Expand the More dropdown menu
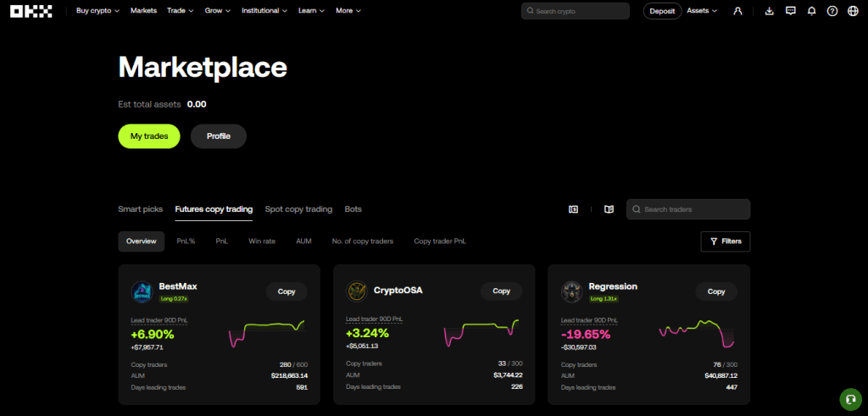The image size is (868, 416). coord(348,10)
